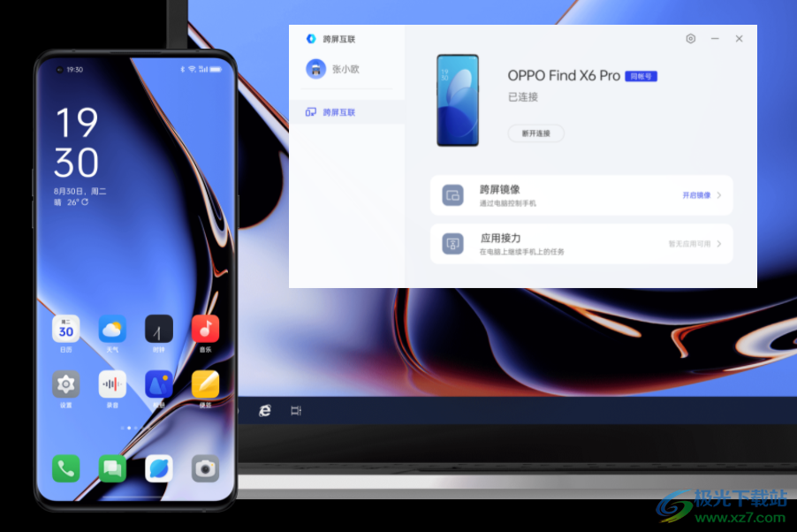The height and width of the screenshot is (532, 797).
Task: Open the 时钟 clock app
Action: tap(157, 329)
